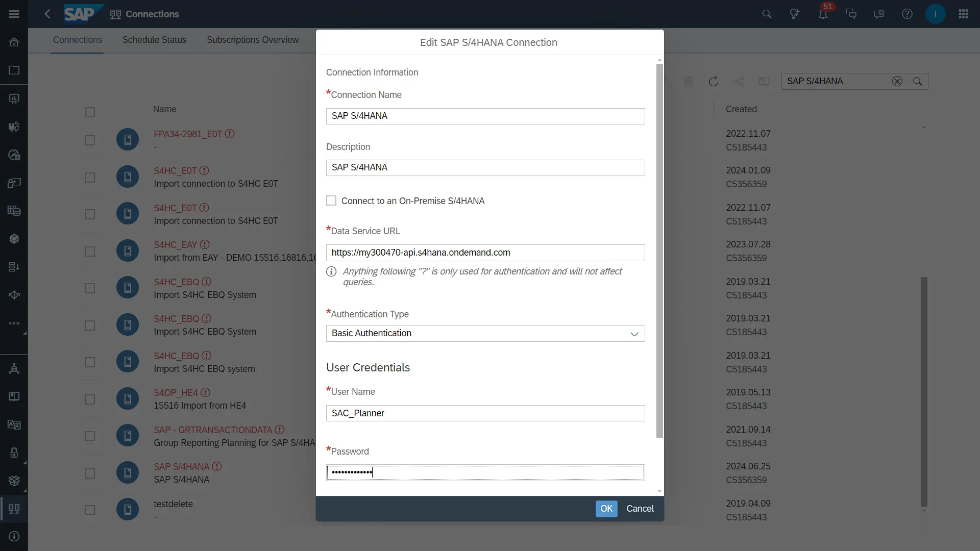Select checkbox for S4OP_HE4 row

(x=90, y=399)
